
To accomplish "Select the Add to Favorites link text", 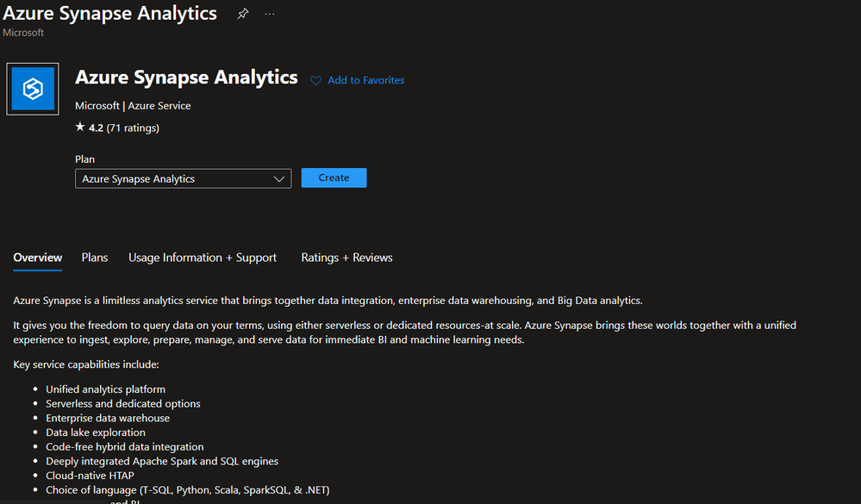I will click(365, 80).
